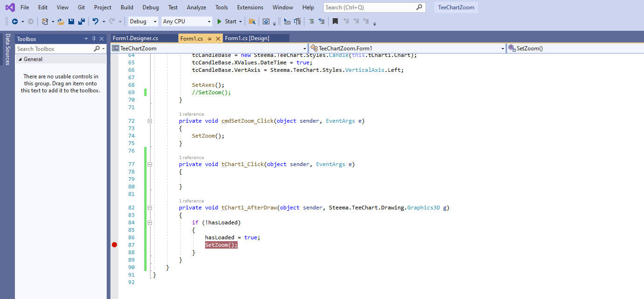Expand the New Project dropdown arrow
The image size is (644, 299).
coord(53,21)
